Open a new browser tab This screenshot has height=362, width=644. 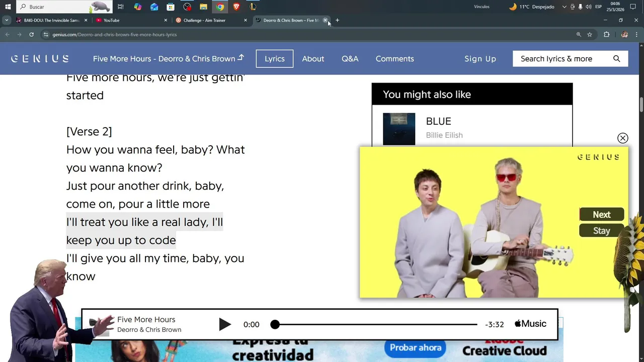[x=337, y=20]
